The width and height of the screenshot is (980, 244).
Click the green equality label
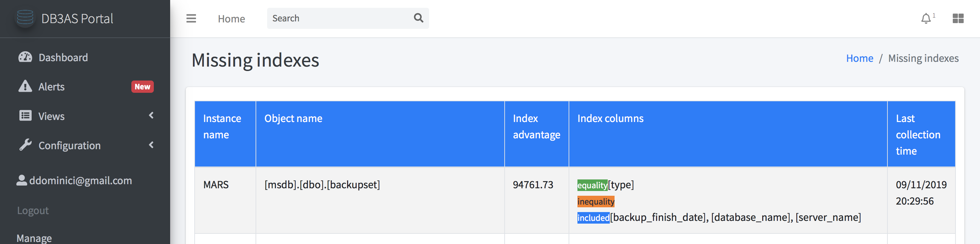(592, 185)
